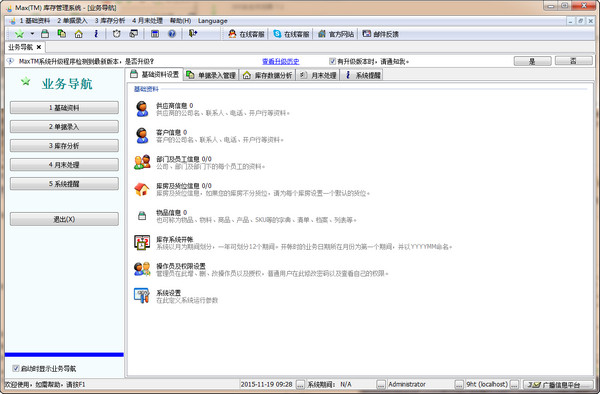Open the 广播信息平台 status bar button
This screenshot has height=394, width=600.
click(558, 384)
